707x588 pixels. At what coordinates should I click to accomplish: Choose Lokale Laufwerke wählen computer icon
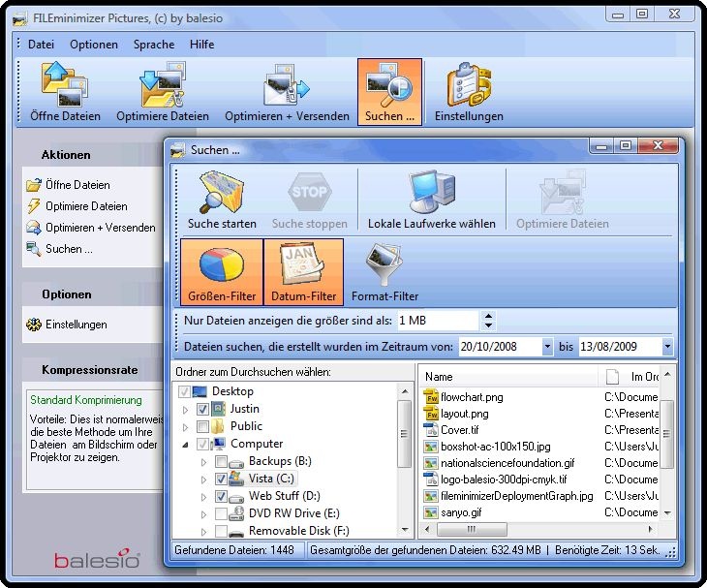[x=432, y=192]
